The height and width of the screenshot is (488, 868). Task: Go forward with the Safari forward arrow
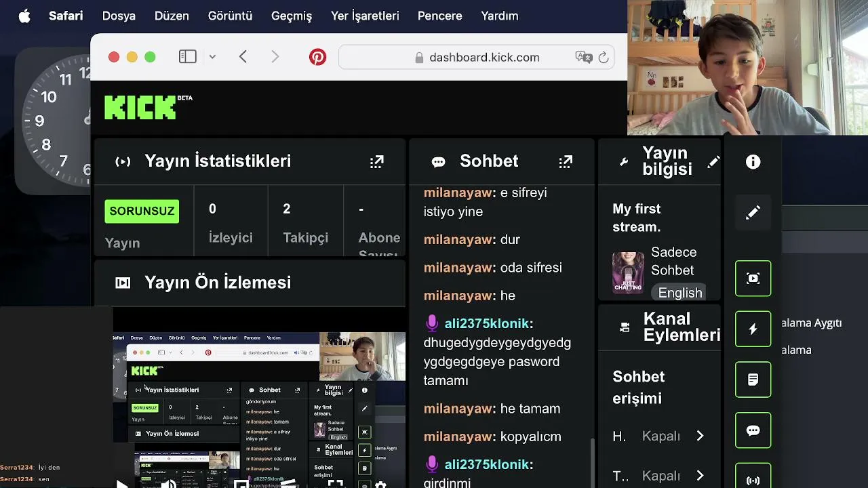coord(275,58)
